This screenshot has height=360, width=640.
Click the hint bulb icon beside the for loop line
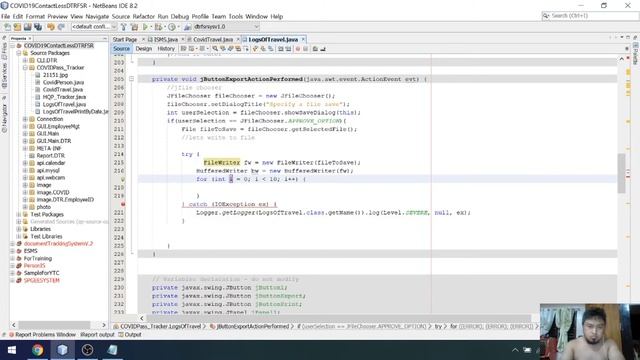[x=122, y=179]
